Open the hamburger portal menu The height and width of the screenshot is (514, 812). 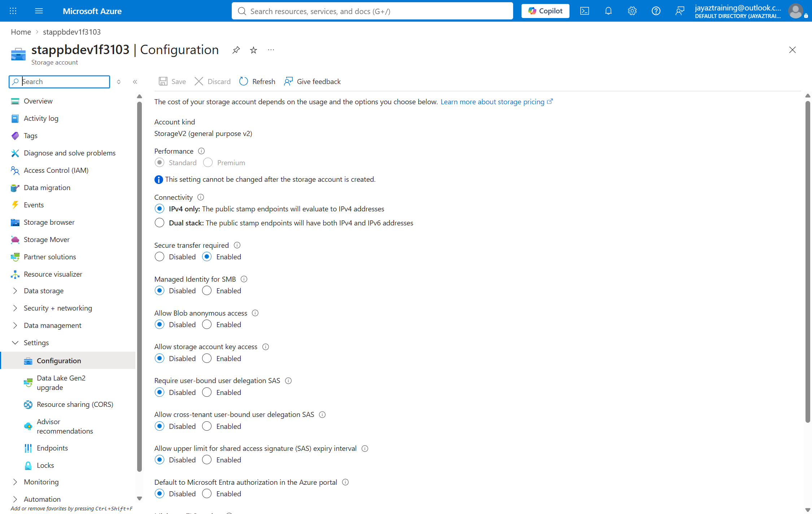[39, 11]
